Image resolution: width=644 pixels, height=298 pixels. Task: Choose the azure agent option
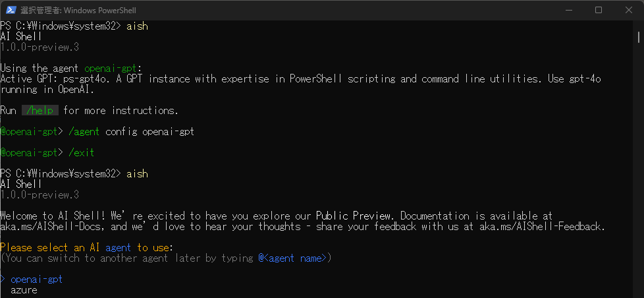[24, 290]
